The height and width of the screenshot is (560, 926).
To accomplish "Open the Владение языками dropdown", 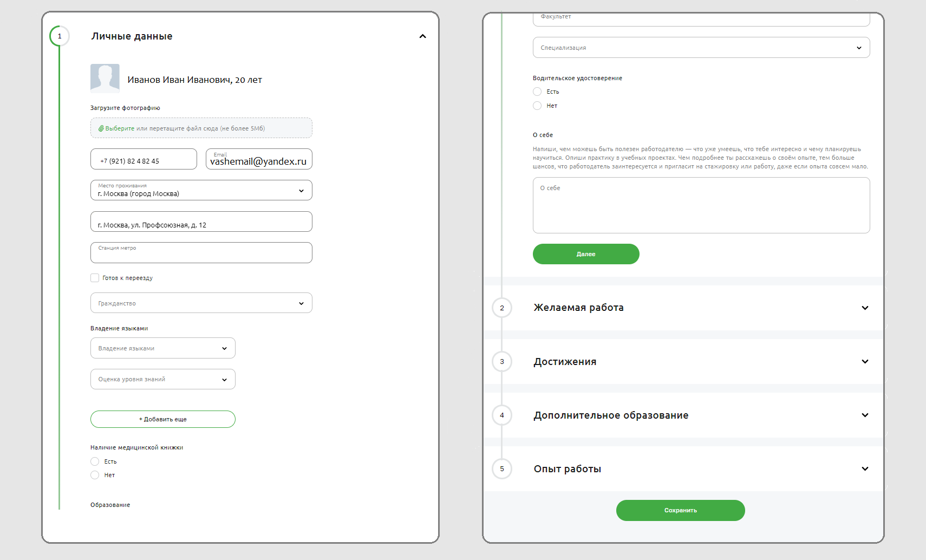I will 162,348.
